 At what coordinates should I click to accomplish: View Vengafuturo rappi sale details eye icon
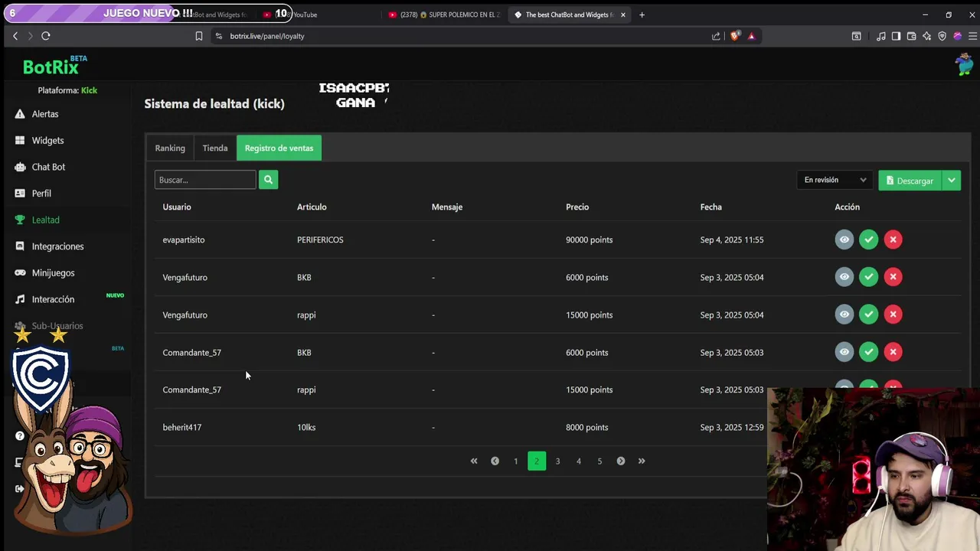844,315
